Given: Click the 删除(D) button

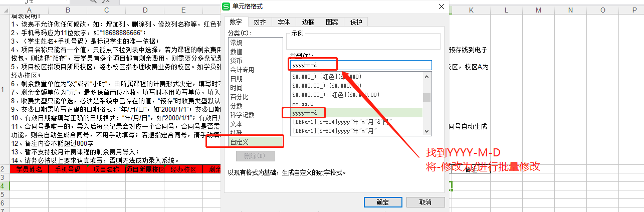Looking at the screenshot, I should click(x=255, y=157).
